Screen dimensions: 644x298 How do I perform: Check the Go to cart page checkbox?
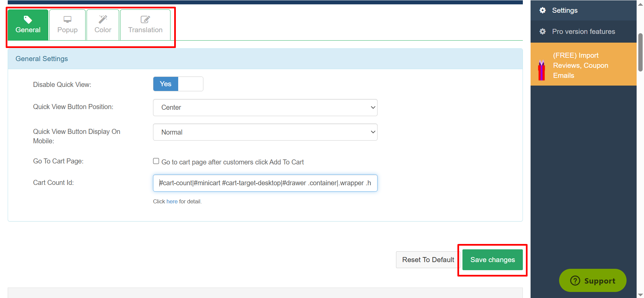156,161
